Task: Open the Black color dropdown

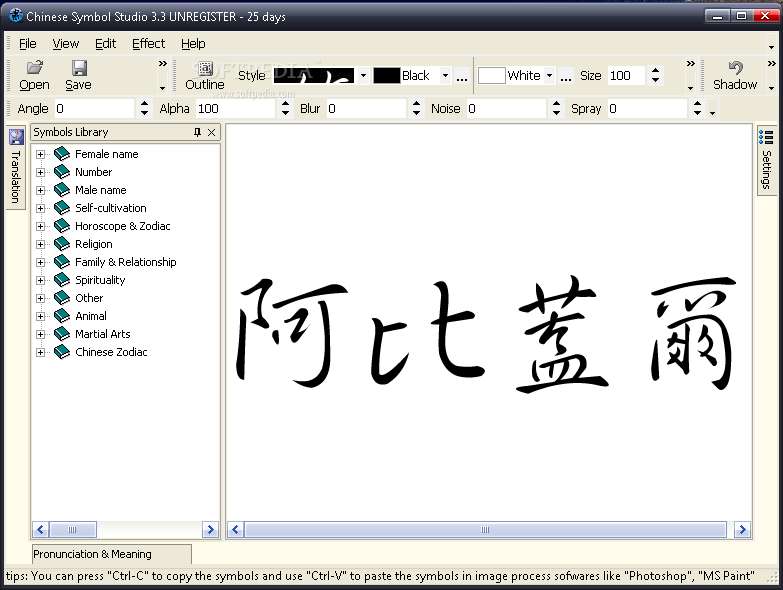Action: [445, 76]
